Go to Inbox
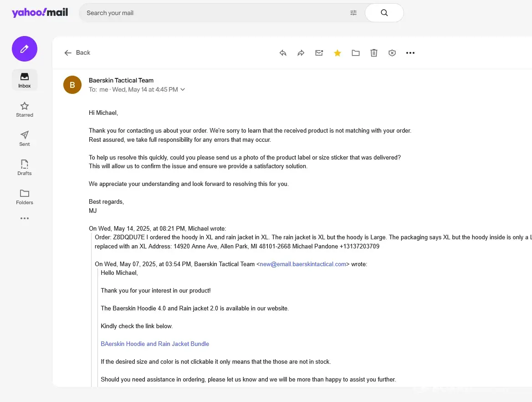532x402 pixels. (x=25, y=80)
